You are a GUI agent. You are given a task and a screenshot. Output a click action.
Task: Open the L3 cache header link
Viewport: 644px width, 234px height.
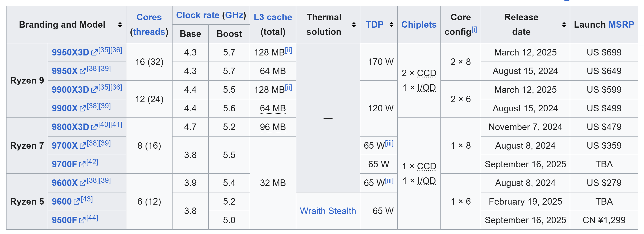[273, 17]
